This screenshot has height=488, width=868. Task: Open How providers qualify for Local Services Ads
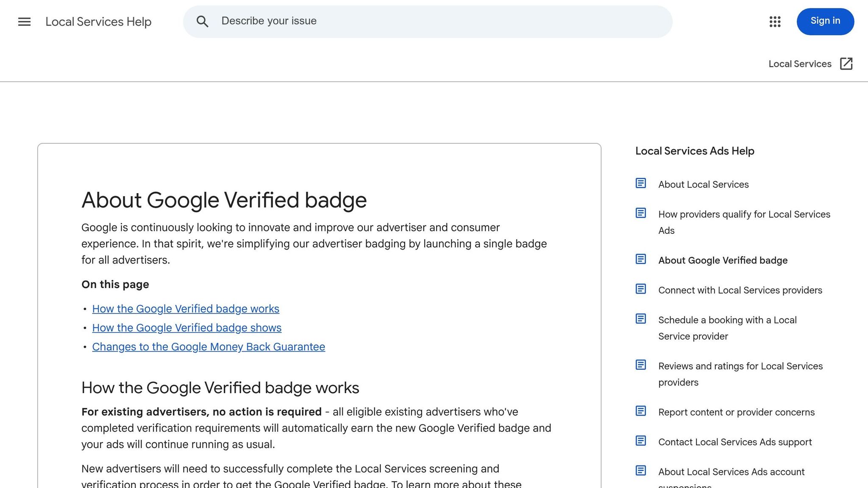coord(744,222)
